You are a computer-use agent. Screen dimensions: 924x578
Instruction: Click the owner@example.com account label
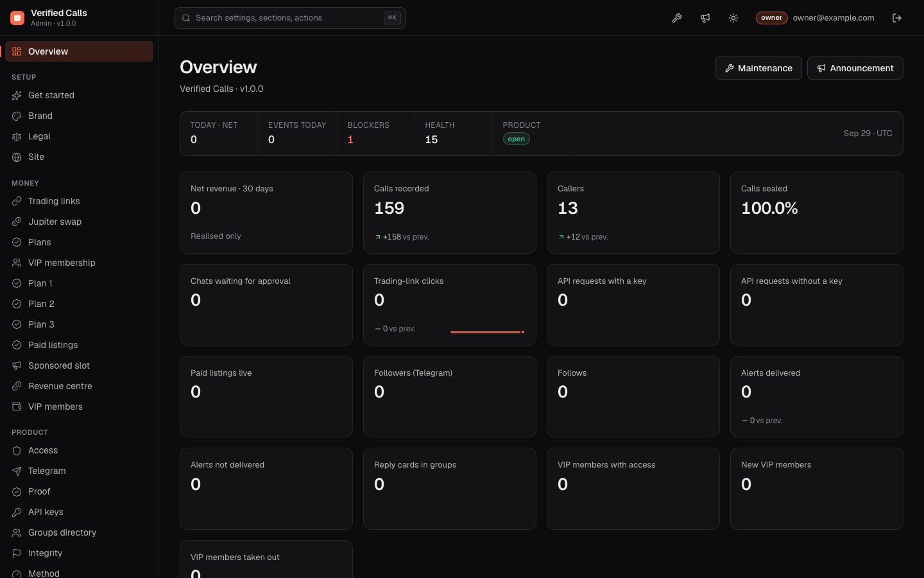point(834,18)
